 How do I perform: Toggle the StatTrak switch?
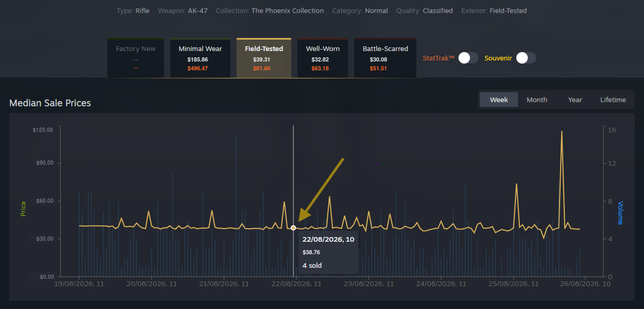[468, 58]
